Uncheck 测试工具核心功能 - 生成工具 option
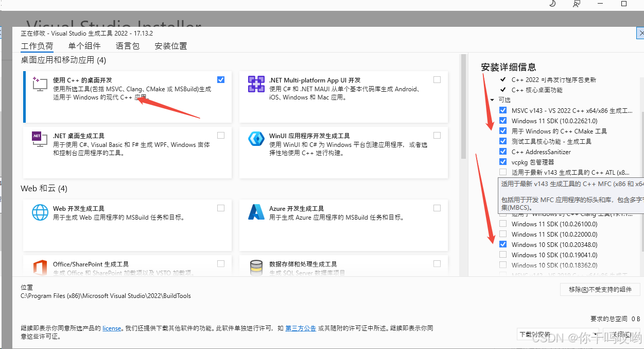The image size is (644, 349). tap(503, 141)
